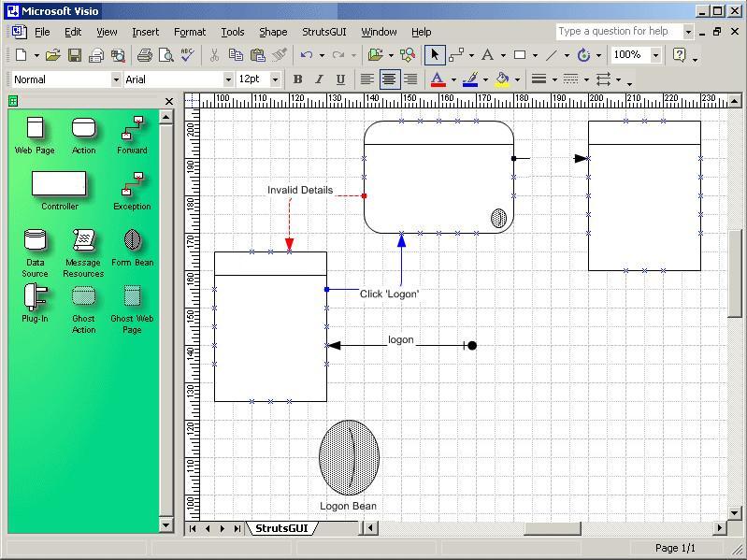
Task: Pick the Message Resources stencil
Action: tap(83, 252)
